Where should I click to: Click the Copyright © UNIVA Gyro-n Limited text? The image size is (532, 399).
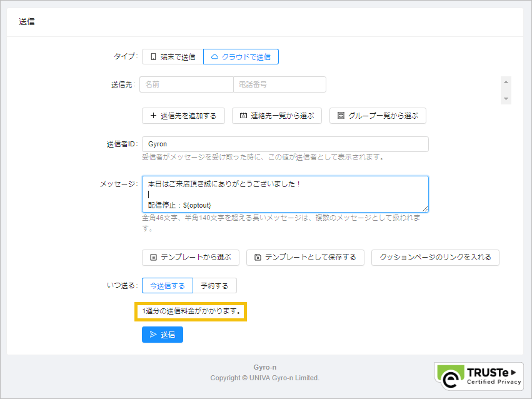[264, 378]
